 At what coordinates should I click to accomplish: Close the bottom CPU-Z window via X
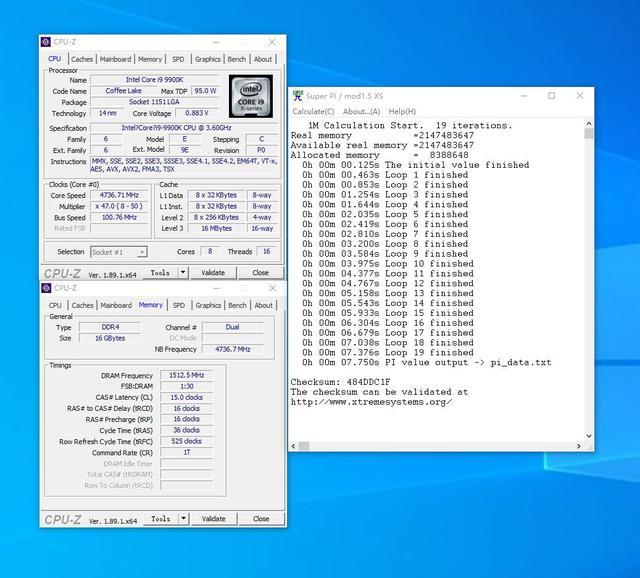tap(273, 288)
